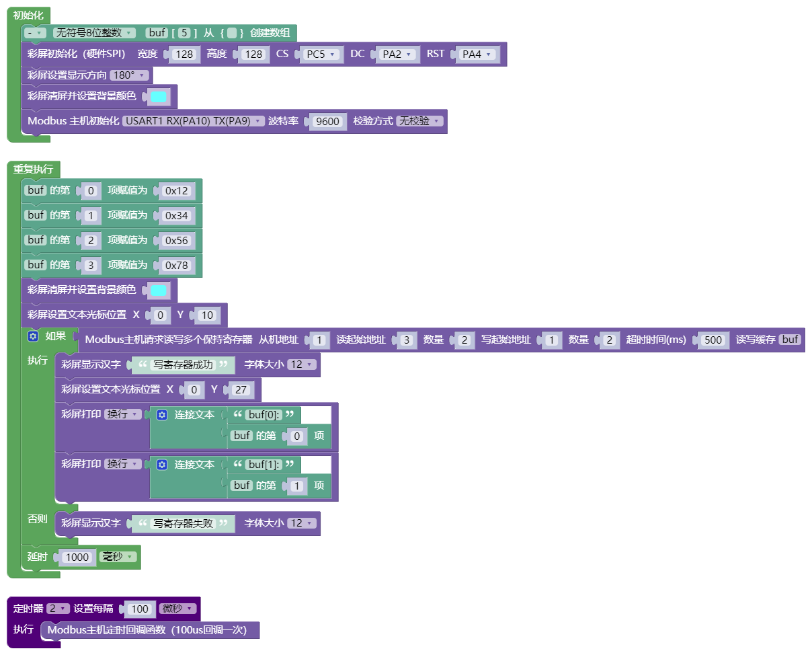
Task: Open the DC pin dropdown showing PA2
Action: (397, 54)
